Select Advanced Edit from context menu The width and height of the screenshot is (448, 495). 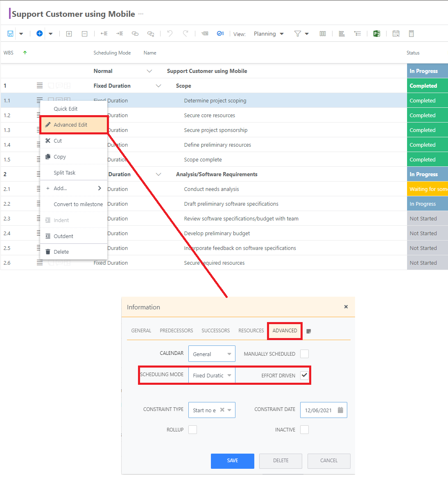point(70,125)
